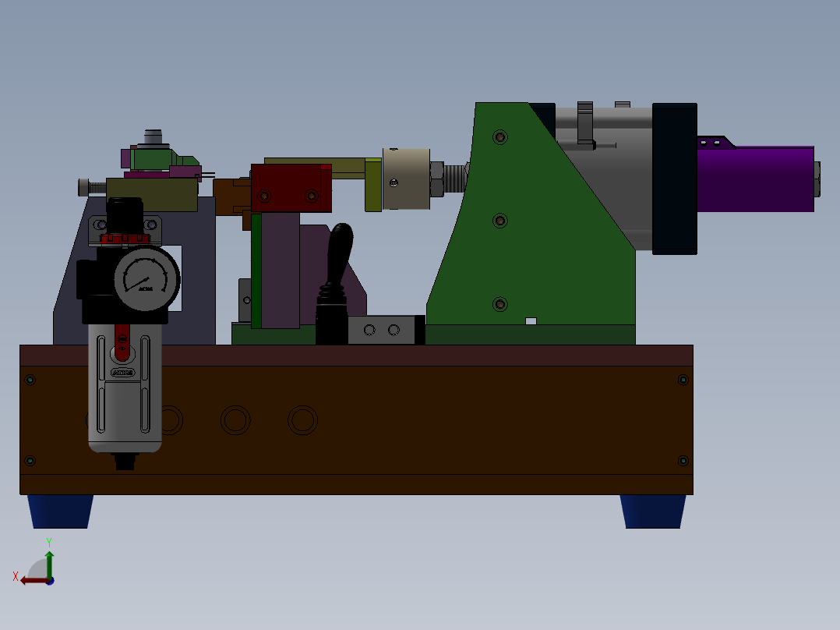840x630 pixels.
Task: Click the middle bolt on green bracket
Action: 499,221
